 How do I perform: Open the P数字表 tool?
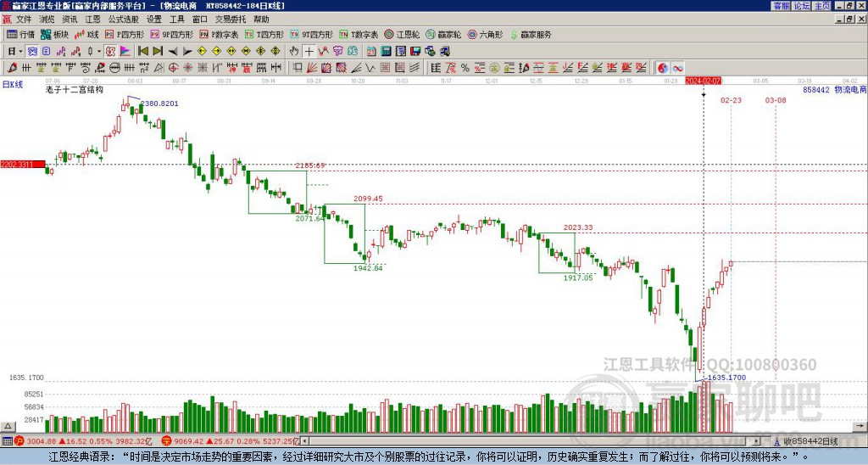(x=220, y=34)
